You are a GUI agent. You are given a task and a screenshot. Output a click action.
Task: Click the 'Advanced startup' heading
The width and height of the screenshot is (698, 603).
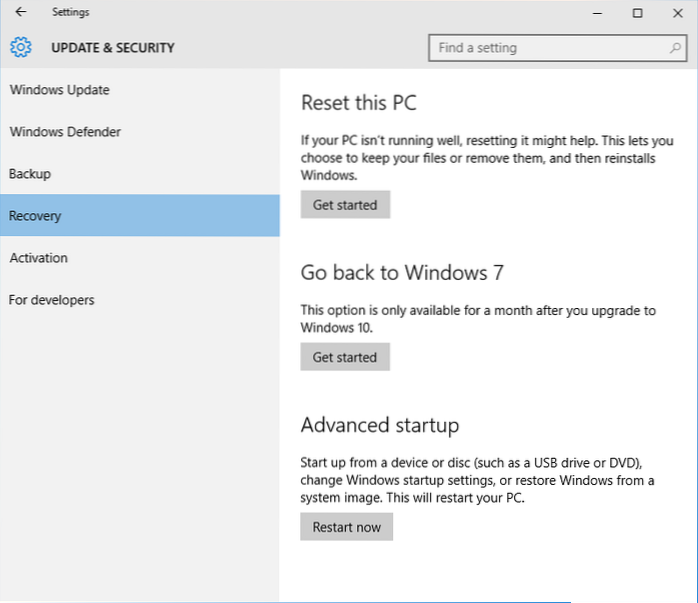(380, 425)
